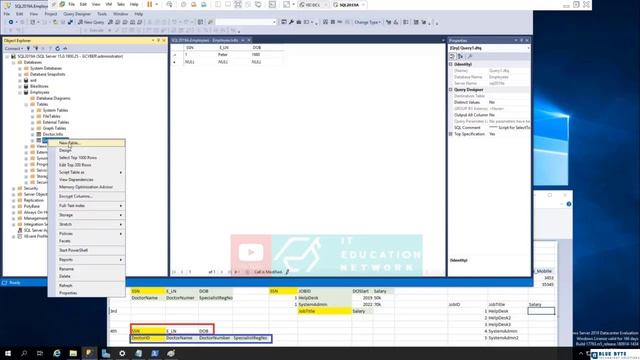Viewport: 640px width, 360px height.
Task: Open the SSMS Tools menu
Action: click(102, 14)
